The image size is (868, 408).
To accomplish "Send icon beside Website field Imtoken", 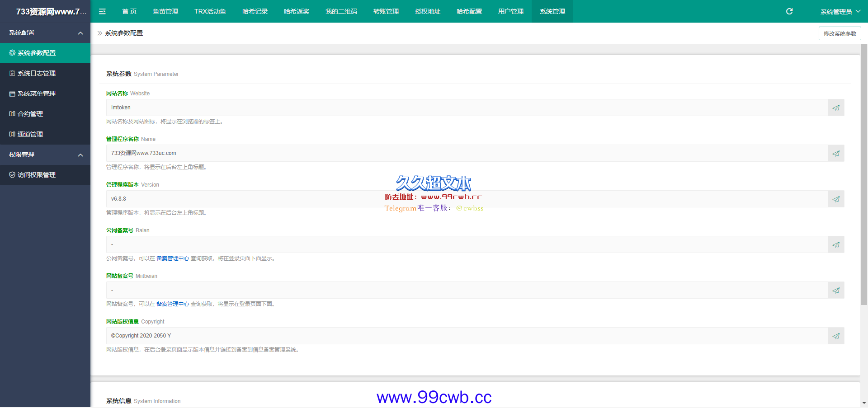I will pyautogui.click(x=836, y=108).
